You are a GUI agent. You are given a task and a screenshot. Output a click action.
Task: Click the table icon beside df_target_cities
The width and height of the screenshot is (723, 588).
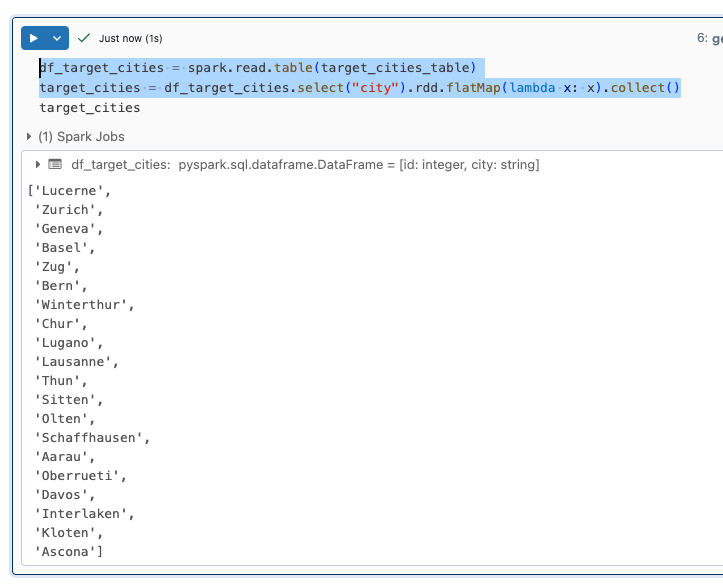[55, 164]
